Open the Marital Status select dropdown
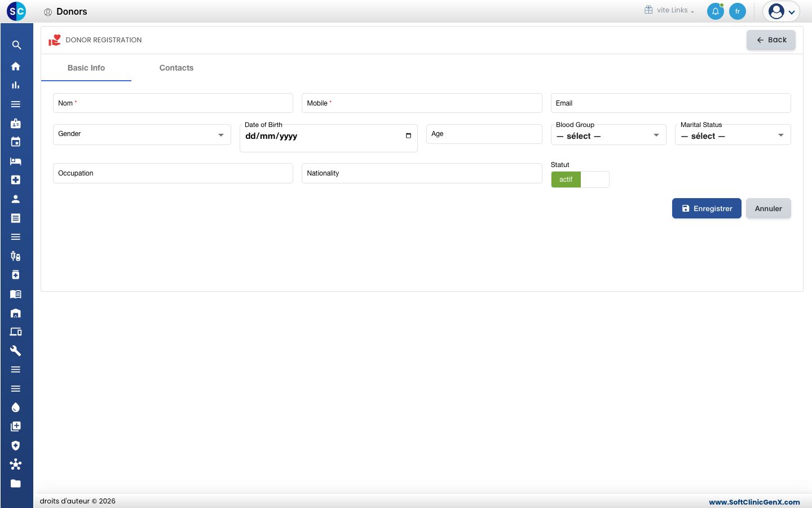The width and height of the screenshot is (812, 508). [x=733, y=135]
